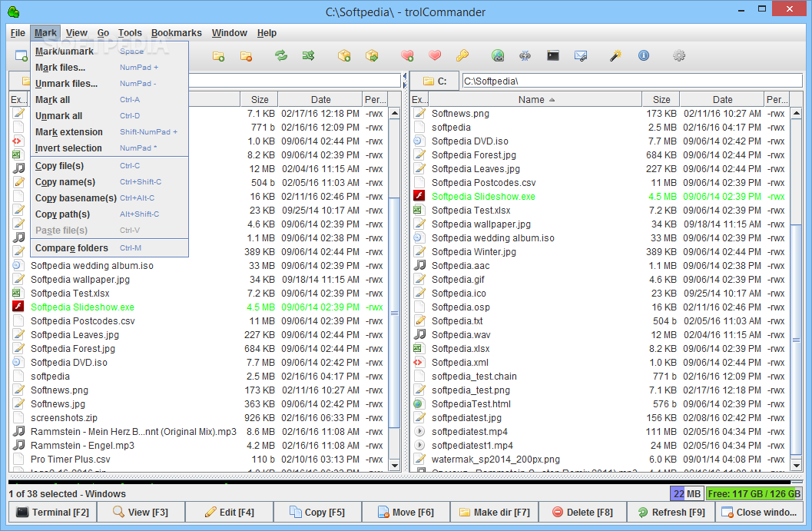Click the Terminal [F2] button
This screenshot has width=812, height=531.
click(x=52, y=512)
